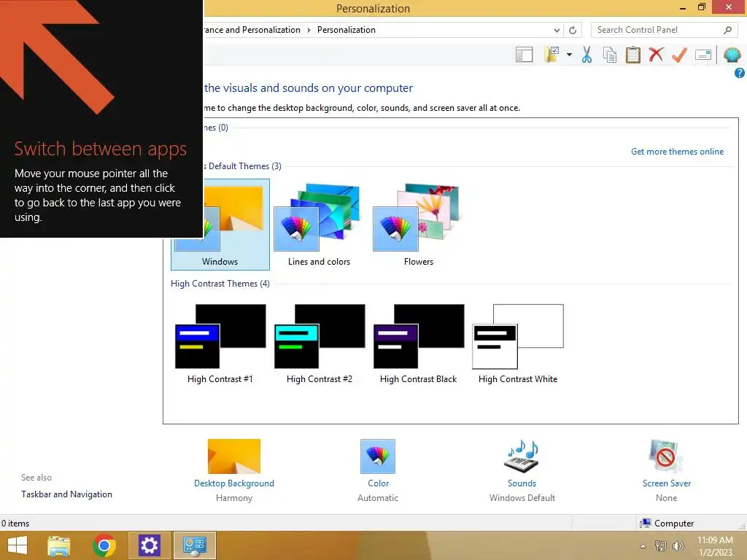Open the Screen Saver icon

(666, 456)
